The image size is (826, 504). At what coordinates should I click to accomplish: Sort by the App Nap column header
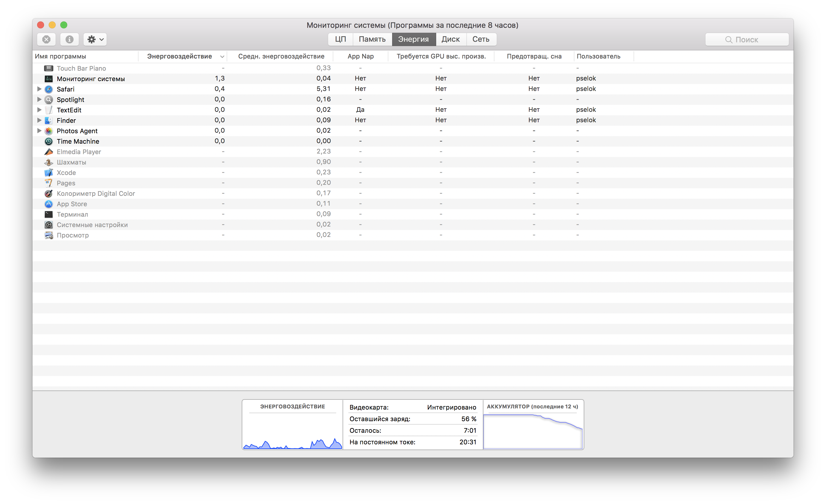coord(360,56)
